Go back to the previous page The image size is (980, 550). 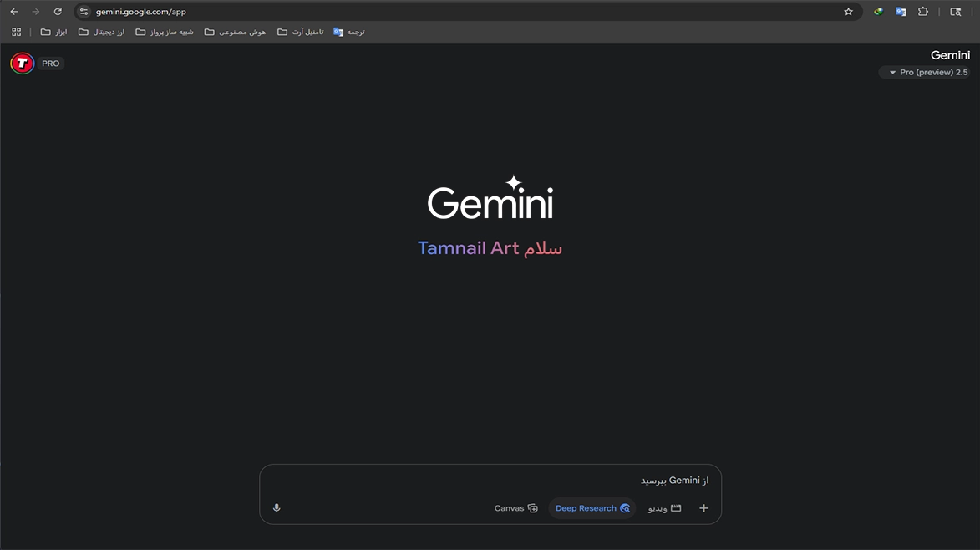[x=13, y=11]
